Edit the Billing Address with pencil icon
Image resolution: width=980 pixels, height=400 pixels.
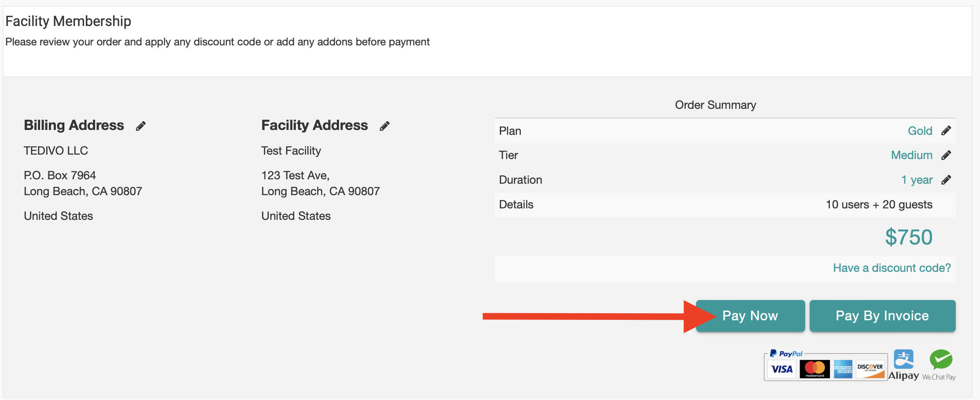140,126
